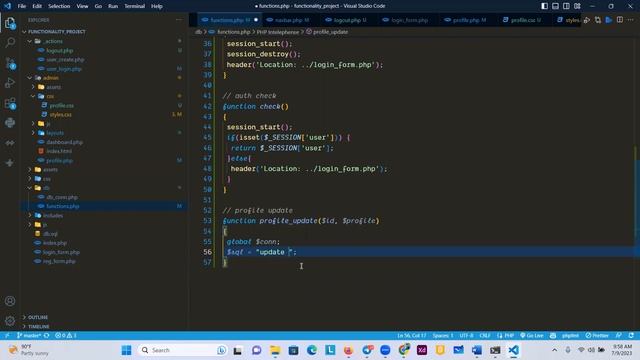Open reg_form.php in the explorer
This screenshot has height=360, width=640.
[59, 261]
